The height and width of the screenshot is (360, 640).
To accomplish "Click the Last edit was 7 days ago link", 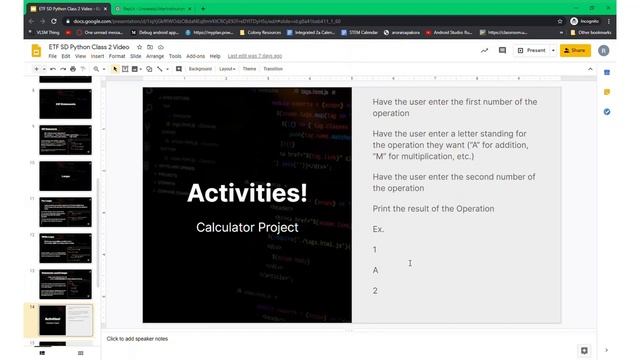I will [x=255, y=56].
